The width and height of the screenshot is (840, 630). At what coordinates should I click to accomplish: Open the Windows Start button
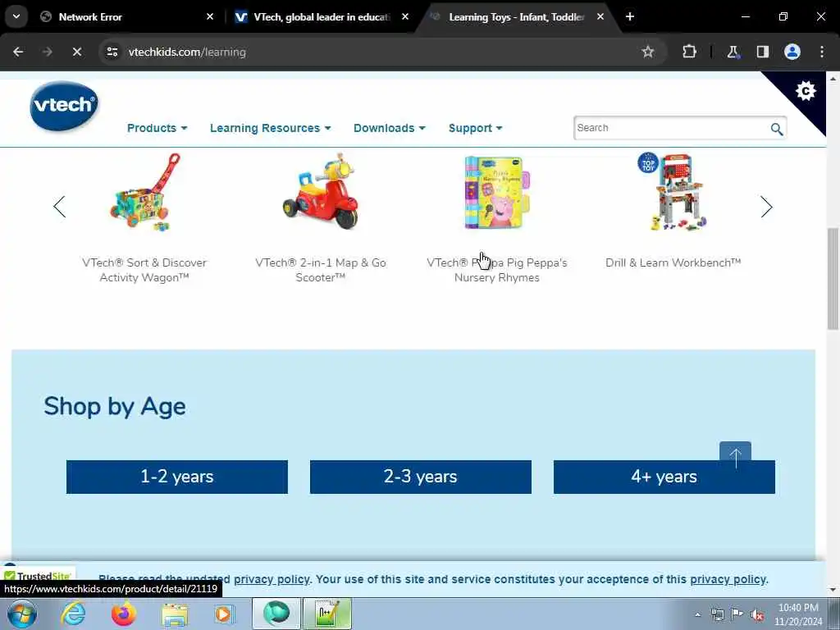coord(21,614)
